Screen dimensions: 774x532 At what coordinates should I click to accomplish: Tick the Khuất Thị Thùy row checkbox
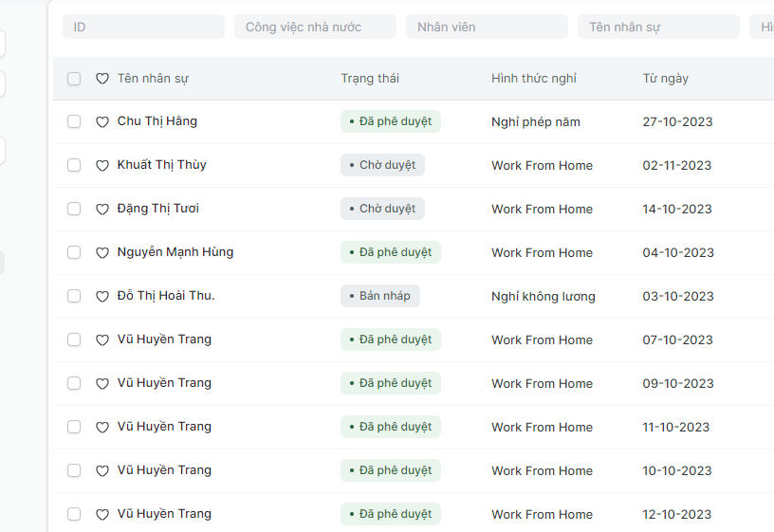74,165
